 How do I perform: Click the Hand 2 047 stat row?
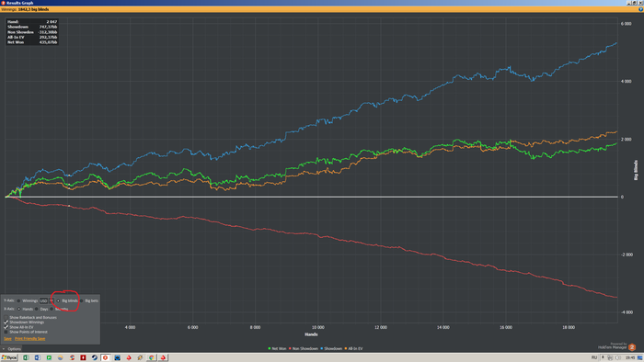coord(32,22)
